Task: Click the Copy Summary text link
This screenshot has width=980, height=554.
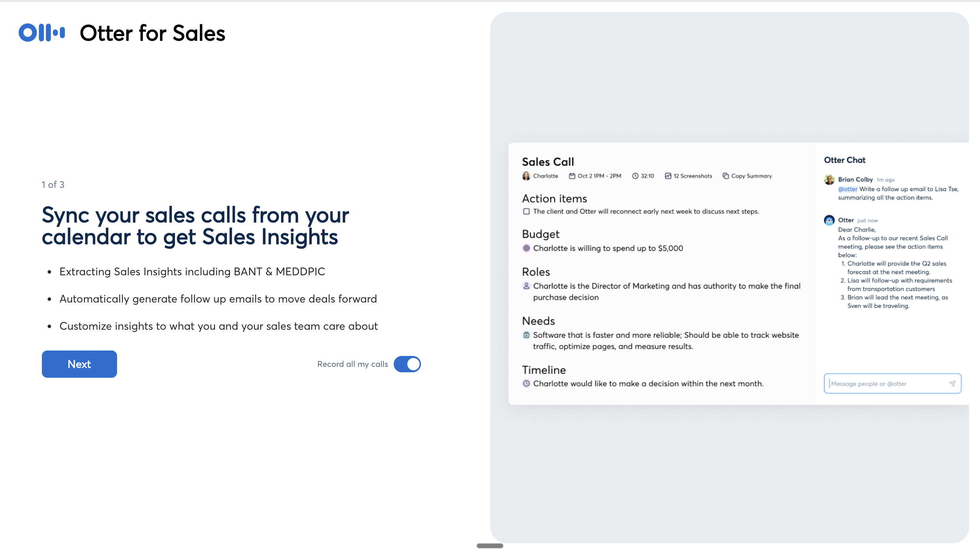Action: (751, 176)
